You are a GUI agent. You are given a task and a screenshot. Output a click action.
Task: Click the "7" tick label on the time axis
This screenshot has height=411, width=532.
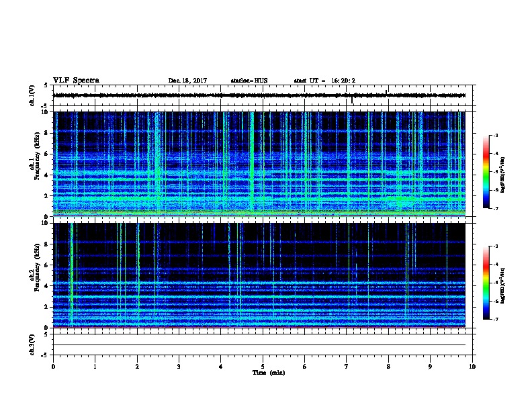point(347,367)
